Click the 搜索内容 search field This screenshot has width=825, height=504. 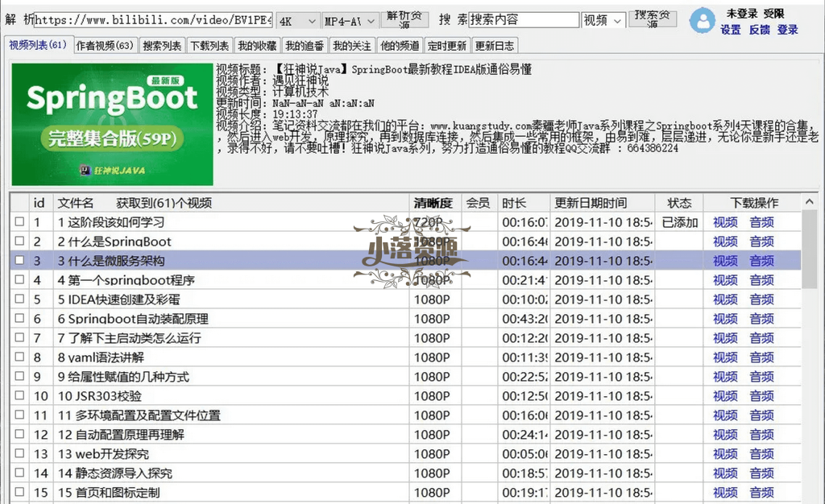coord(524,20)
